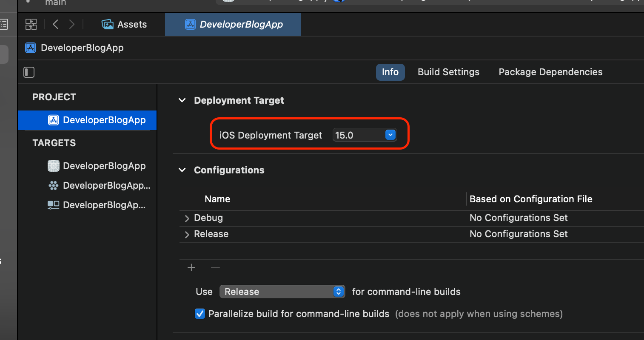Click the navigator list icon at left edge
The height and width of the screenshot is (340, 644).
pos(4,24)
